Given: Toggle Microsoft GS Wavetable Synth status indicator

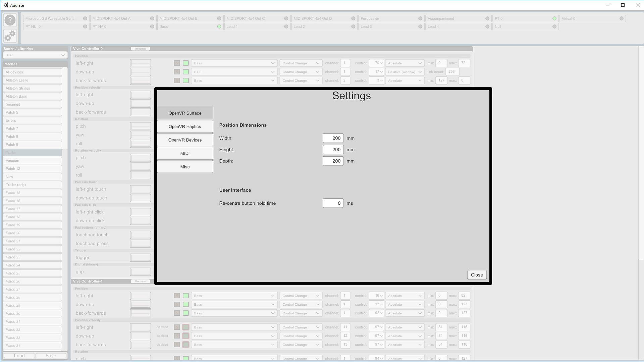Looking at the screenshot, I should click(85, 18).
